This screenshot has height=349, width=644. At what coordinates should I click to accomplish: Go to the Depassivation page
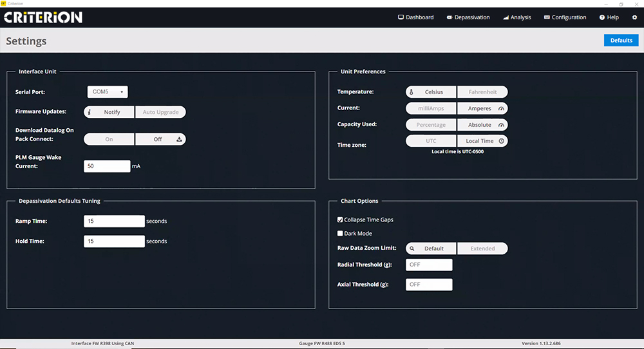468,17
